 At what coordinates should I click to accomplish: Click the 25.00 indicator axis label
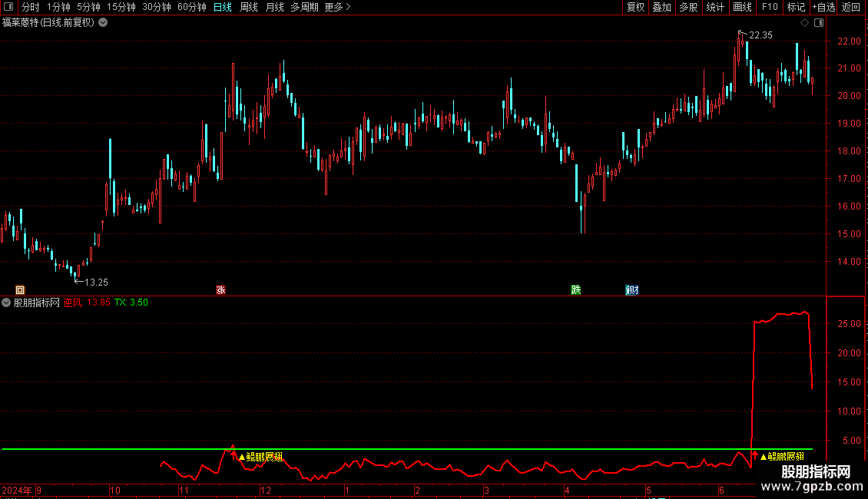tap(849, 324)
